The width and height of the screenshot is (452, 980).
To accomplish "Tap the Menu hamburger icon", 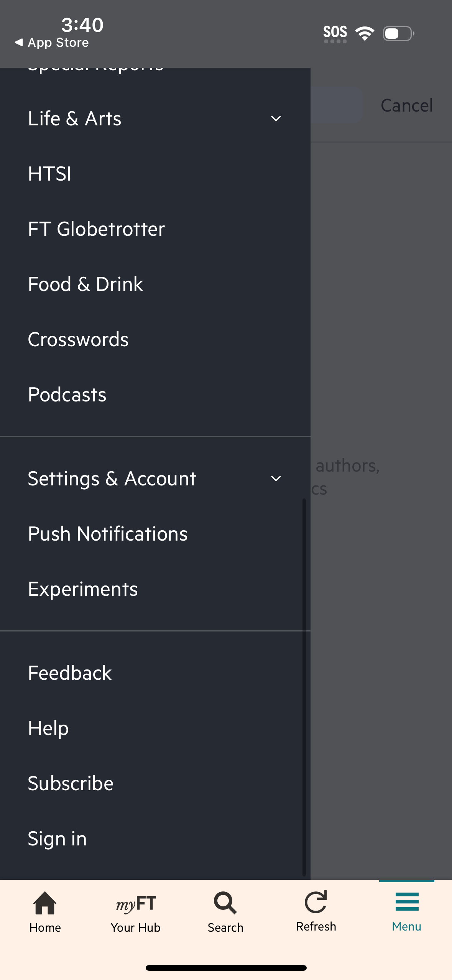I will click(x=407, y=902).
